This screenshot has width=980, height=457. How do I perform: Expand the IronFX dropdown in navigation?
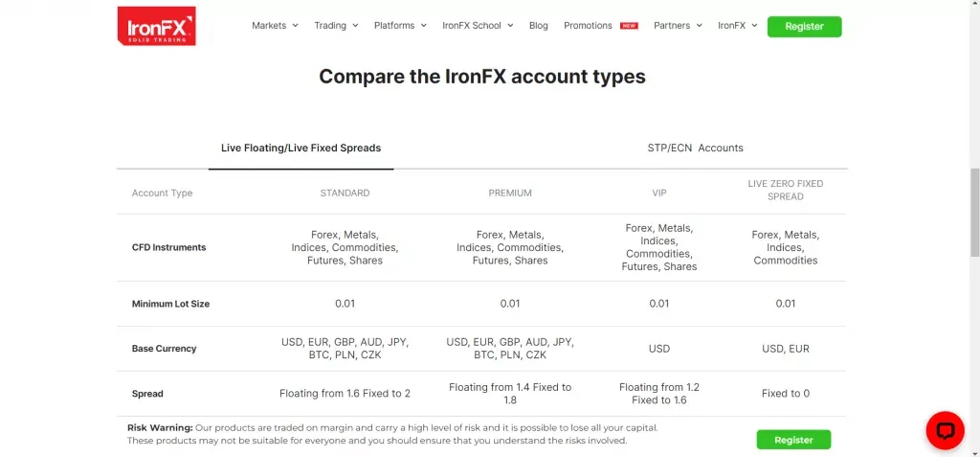point(738,26)
